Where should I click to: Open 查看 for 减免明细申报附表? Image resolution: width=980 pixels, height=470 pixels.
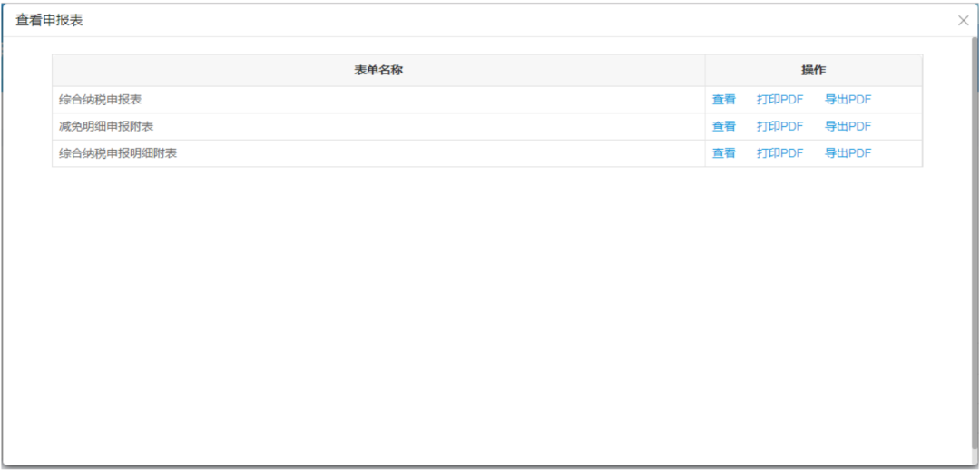724,126
